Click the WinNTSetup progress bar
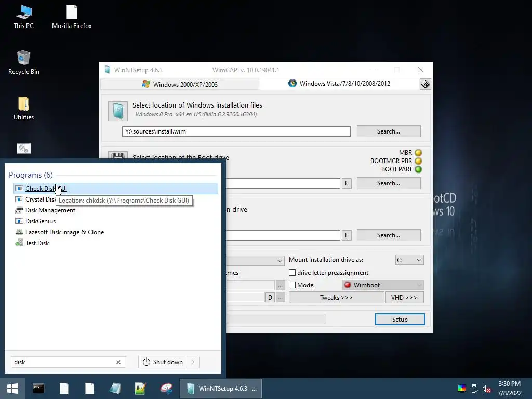 point(276,319)
